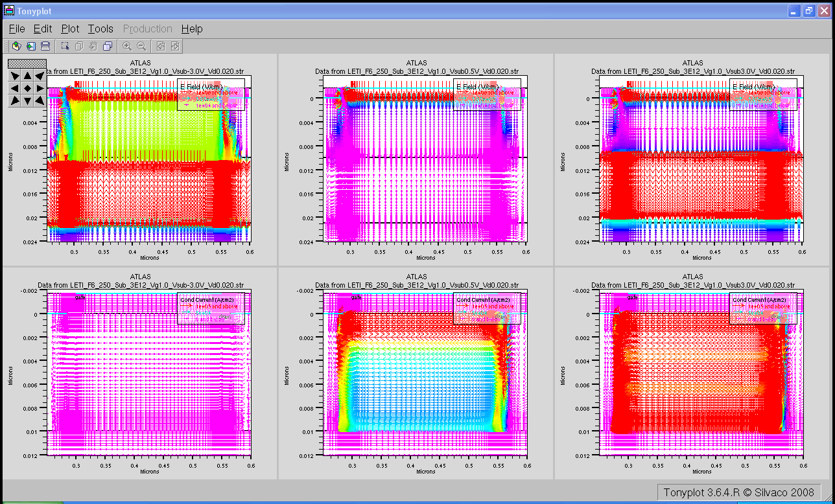The width and height of the screenshot is (835, 504).
Task: Click the Tonyplot 3.6.4.R Silvaco status label
Action: (738, 492)
